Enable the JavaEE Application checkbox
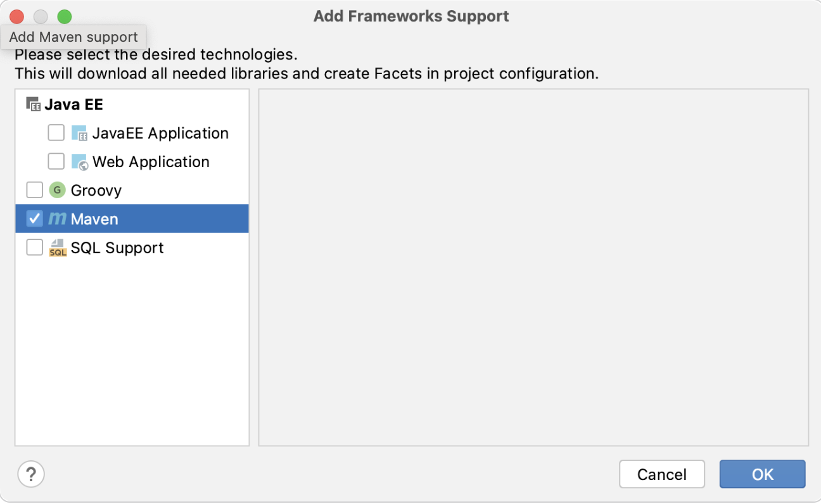Screen dimensions: 821x504 pos(56,132)
